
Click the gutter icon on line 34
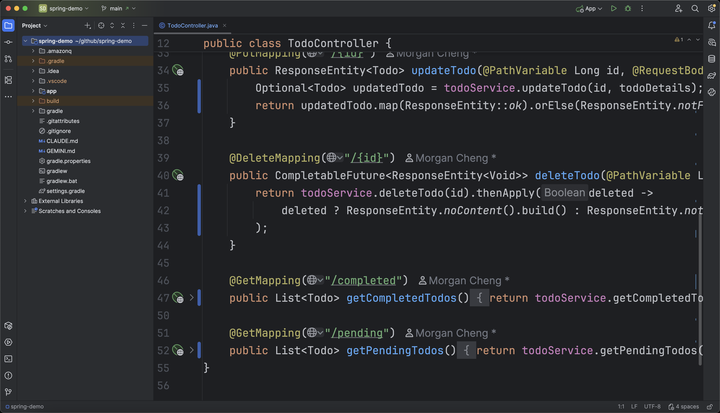(177, 71)
